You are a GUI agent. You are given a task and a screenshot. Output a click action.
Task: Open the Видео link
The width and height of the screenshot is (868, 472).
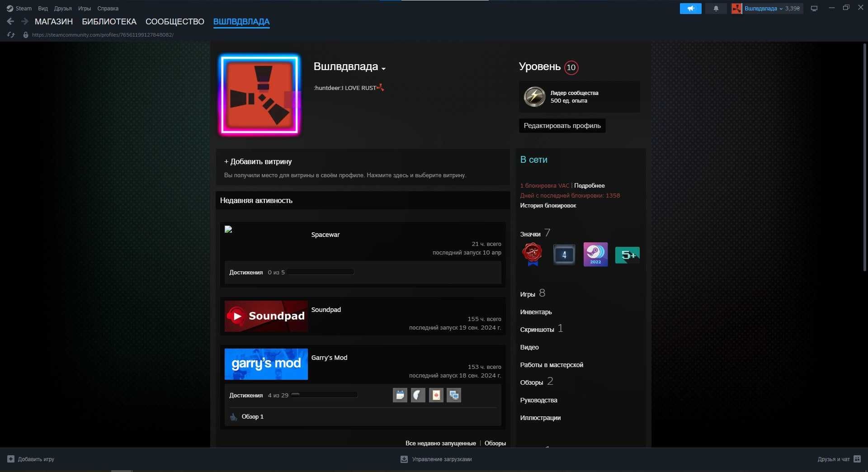[x=529, y=347]
